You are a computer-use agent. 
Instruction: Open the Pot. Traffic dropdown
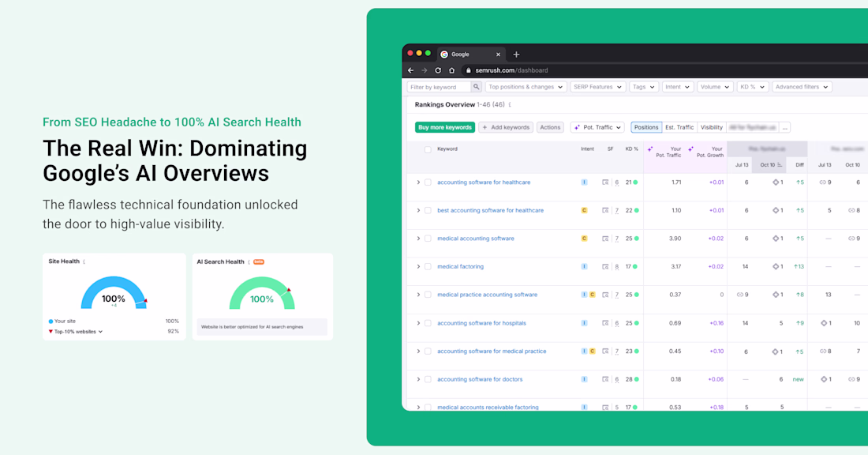click(597, 127)
